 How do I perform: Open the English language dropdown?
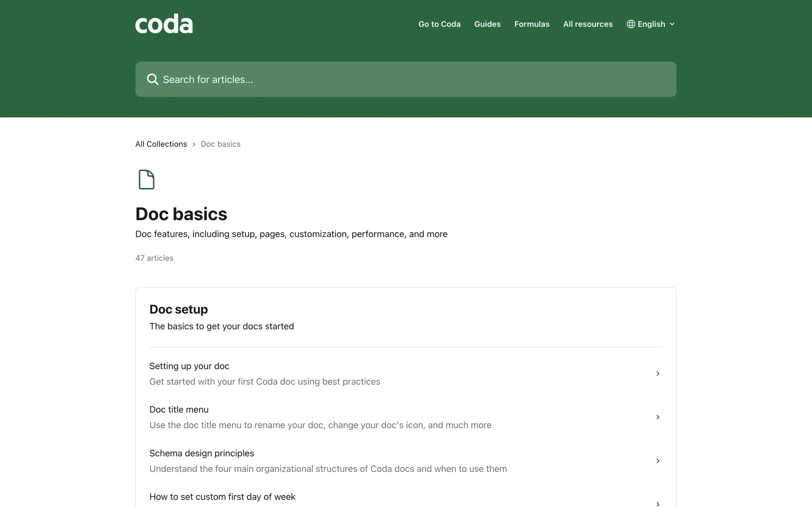pyautogui.click(x=651, y=24)
